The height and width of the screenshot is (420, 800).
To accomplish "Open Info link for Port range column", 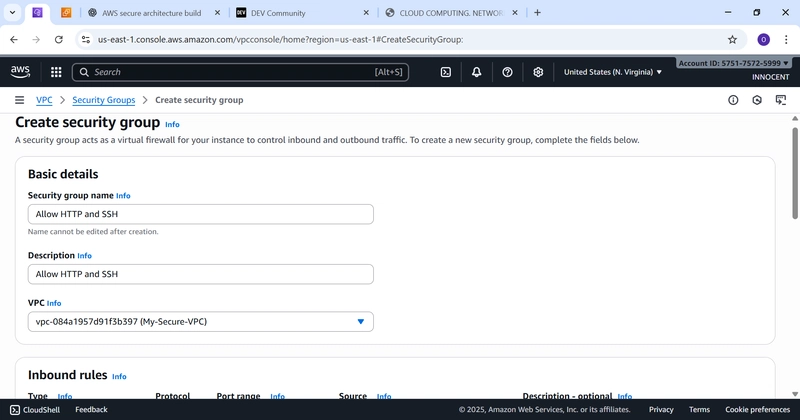I will [278, 397].
